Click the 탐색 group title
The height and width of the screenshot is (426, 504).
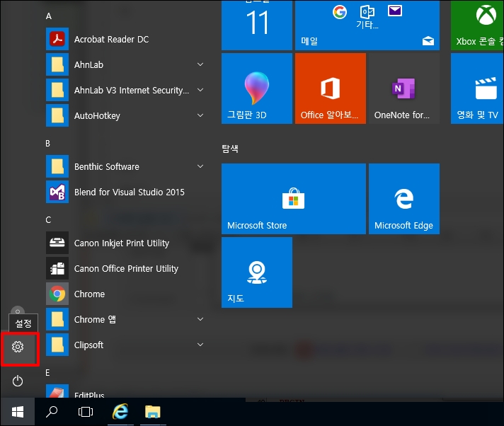click(230, 149)
